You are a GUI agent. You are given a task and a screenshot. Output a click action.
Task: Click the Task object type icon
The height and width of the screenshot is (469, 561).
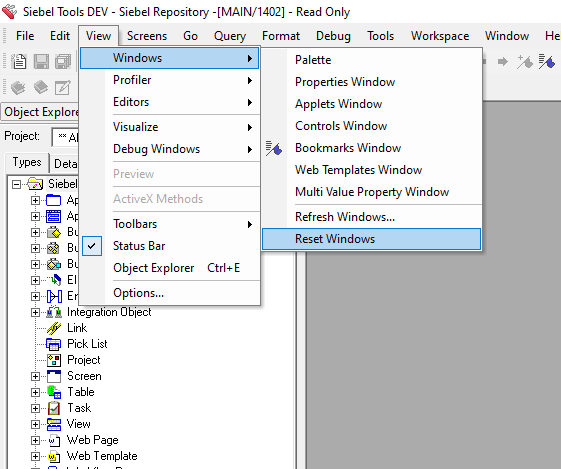54,408
